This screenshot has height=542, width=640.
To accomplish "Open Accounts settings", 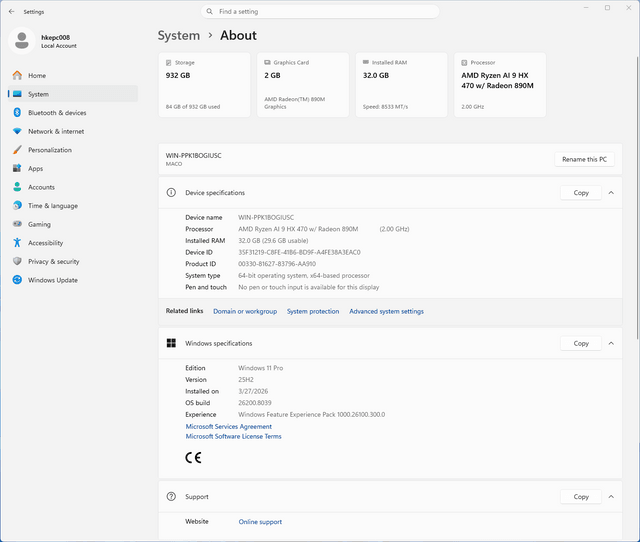I will click(73, 187).
